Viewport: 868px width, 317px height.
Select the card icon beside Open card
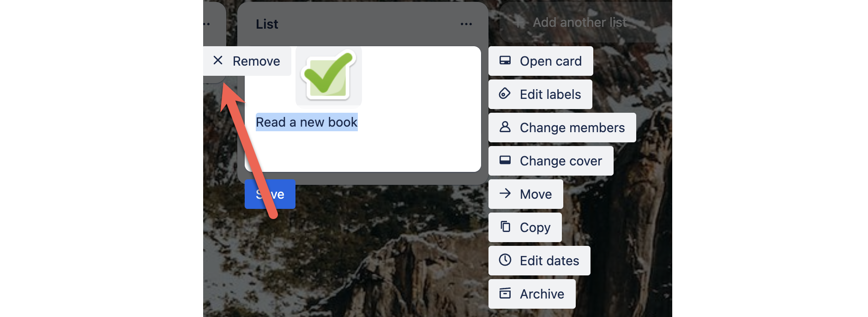pyautogui.click(x=506, y=60)
